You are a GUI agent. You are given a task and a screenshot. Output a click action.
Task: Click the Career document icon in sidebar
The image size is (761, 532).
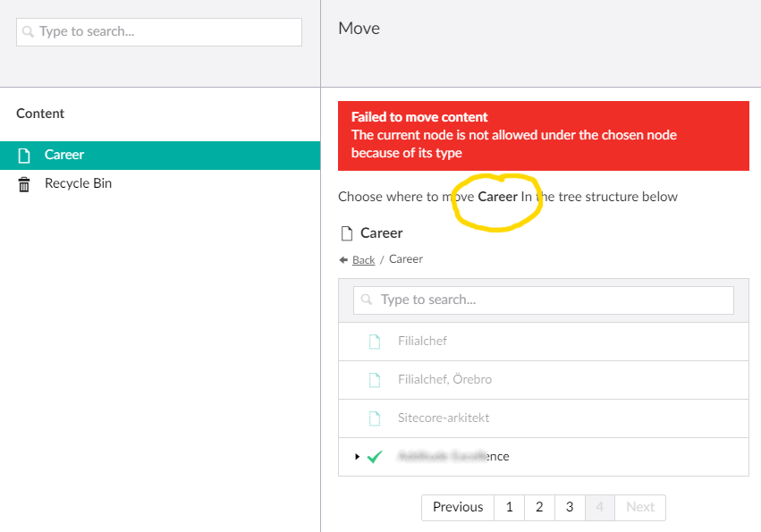[24, 156]
